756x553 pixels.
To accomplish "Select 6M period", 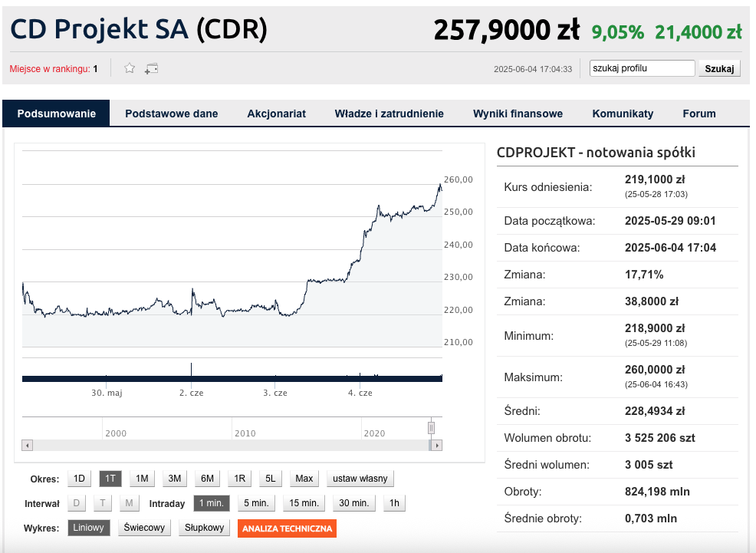I will (x=207, y=479).
